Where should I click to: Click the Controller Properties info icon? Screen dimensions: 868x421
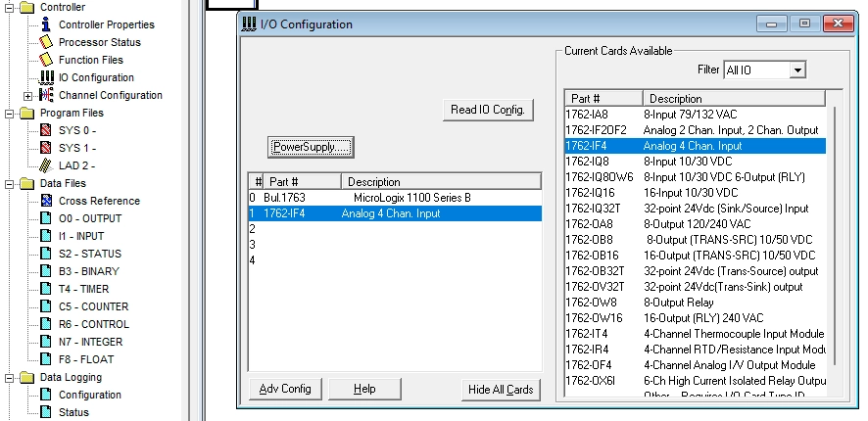tap(46, 24)
